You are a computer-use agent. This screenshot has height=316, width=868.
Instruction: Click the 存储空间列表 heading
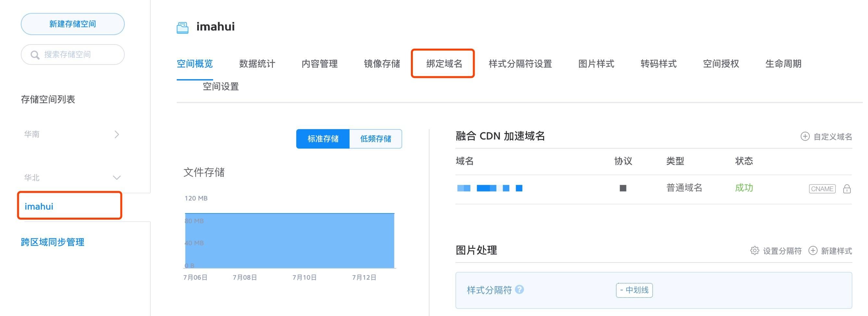48,99
